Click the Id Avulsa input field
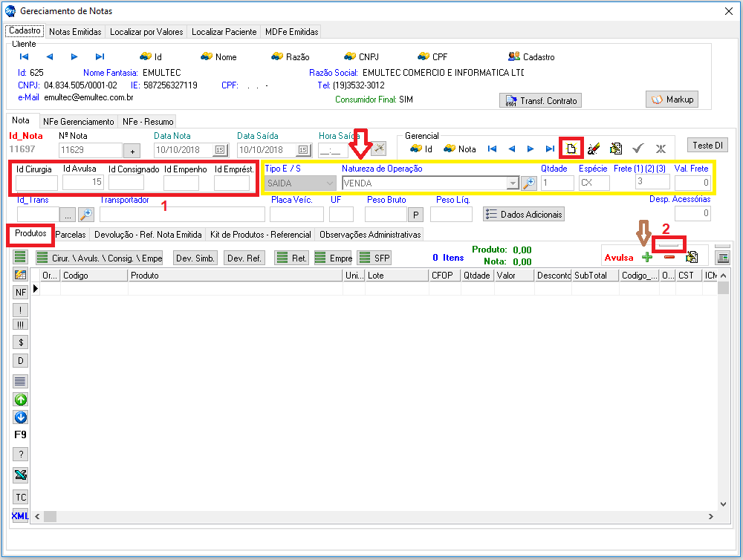The height and width of the screenshot is (560, 743). [x=82, y=183]
